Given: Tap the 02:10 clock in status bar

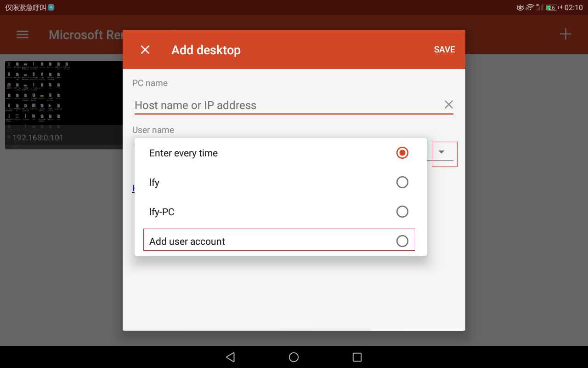Looking at the screenshot, I should click(574, 7).
